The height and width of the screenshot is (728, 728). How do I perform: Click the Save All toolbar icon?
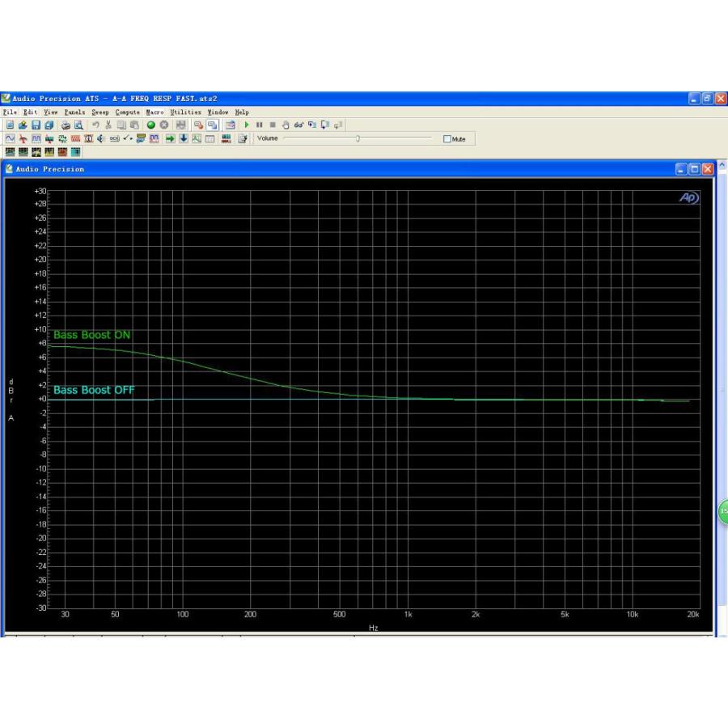pos(49,125)
